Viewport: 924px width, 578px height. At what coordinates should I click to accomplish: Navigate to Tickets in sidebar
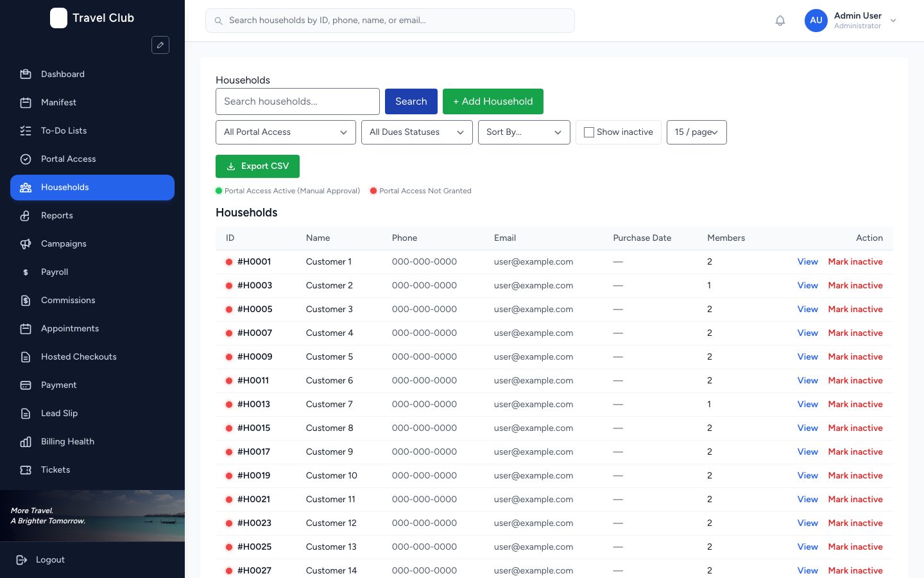click(92, 469)
